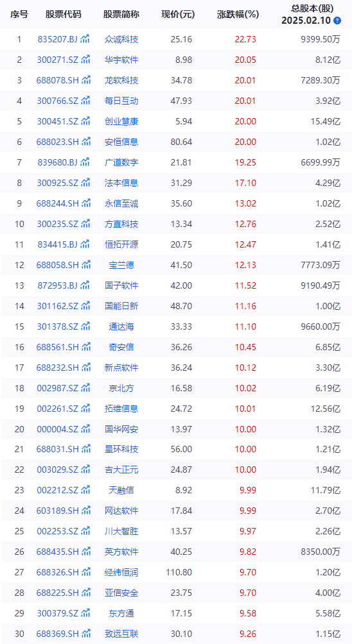
Task: Open stock name link 创业慧康
Action: pyautogui.click(x=121, y=121)
